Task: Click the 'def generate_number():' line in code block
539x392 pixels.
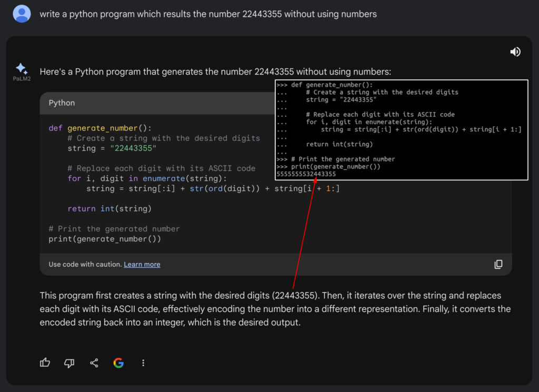Action: (100, 128)
